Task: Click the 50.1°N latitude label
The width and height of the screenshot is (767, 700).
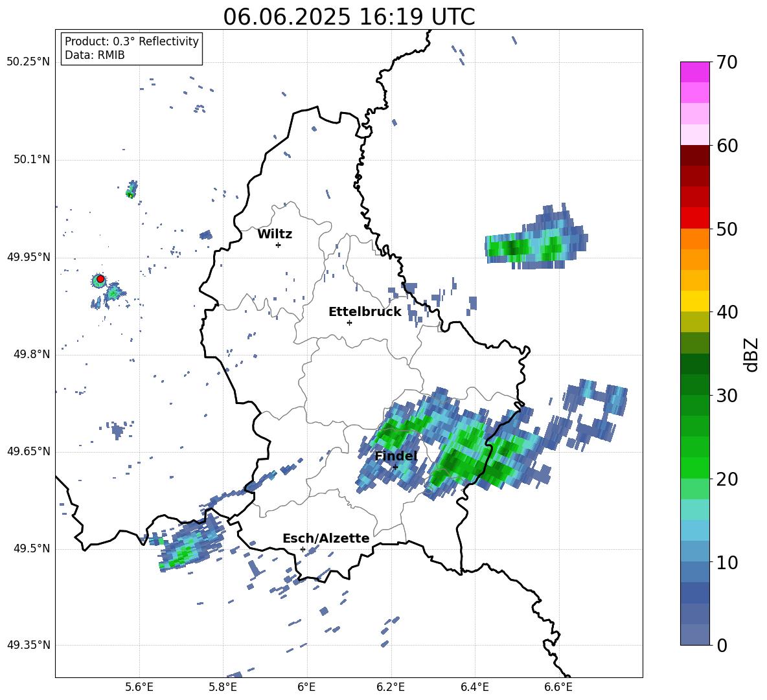Action: point(32,160)
